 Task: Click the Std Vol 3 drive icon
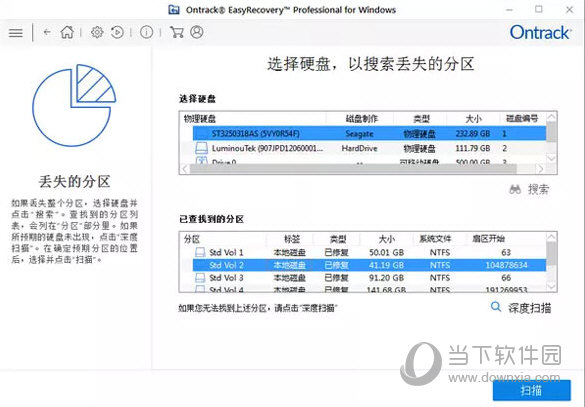(200, 278)
